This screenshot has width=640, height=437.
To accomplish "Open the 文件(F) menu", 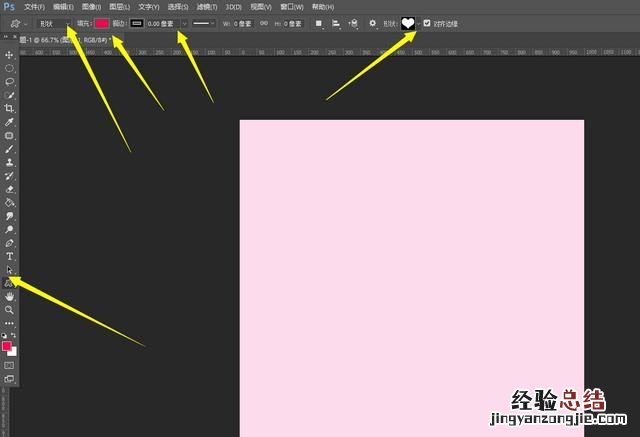I will (x=35, y=6).
